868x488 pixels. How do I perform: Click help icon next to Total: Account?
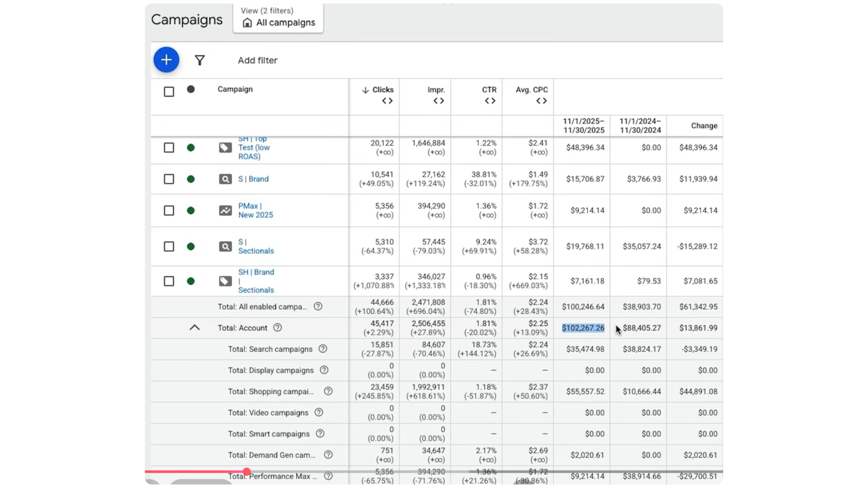(x=277, y=328)
